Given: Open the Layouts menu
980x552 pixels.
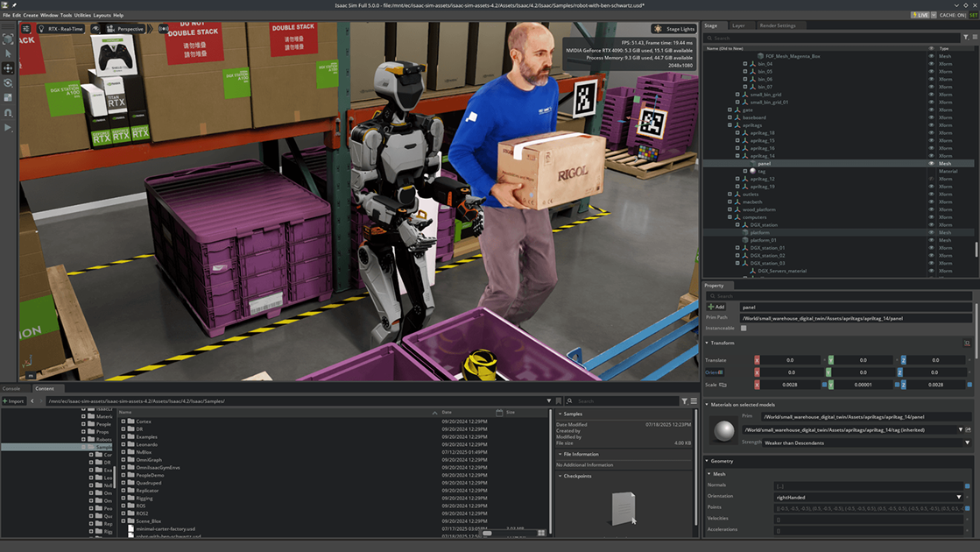Looking at the screenshot, I should [102, 15].
